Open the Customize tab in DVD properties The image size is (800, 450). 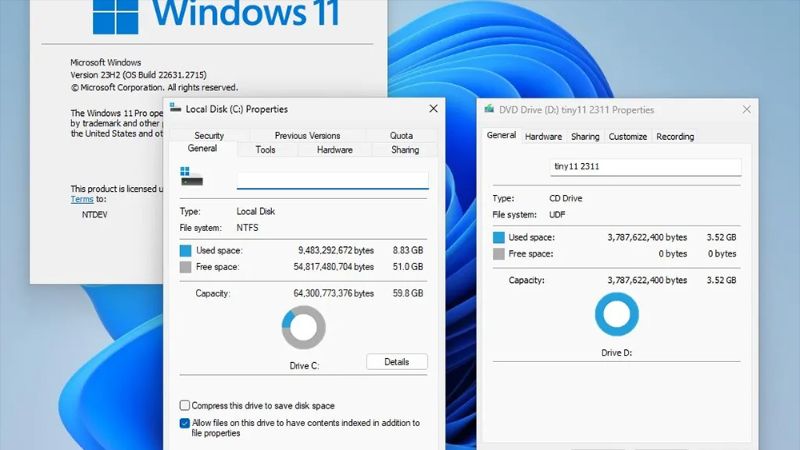click(628, 137)
